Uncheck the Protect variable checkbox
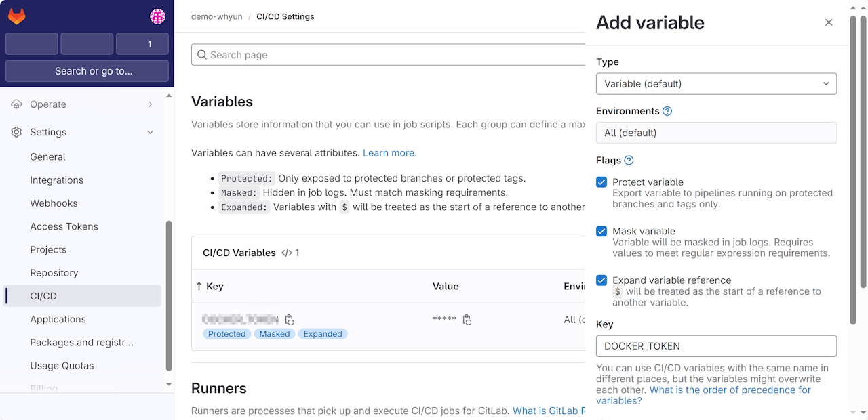The image size is (868, 420). coord(601,182)
